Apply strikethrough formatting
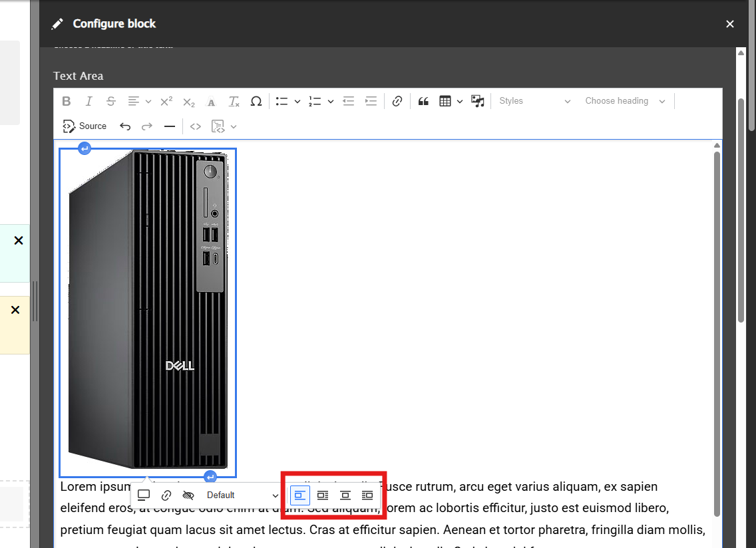Image resolution: width=756 pixels, height=548 pixels. [111, 101]
